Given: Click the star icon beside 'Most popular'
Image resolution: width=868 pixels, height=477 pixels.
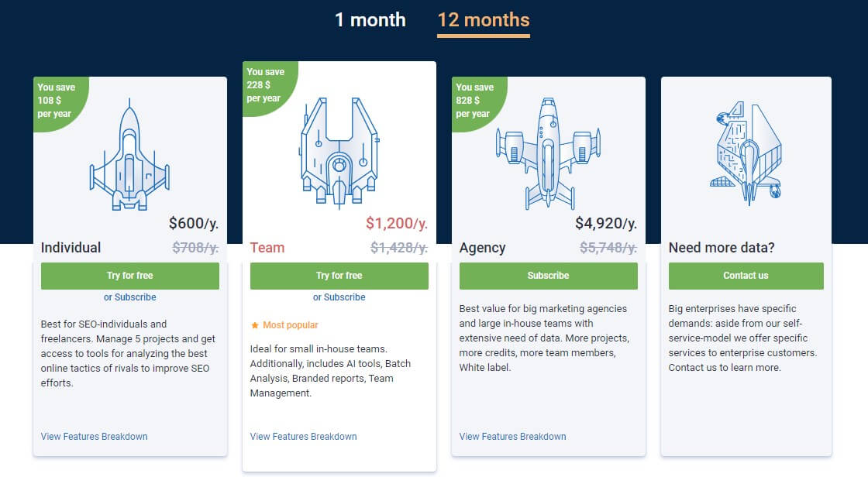Looking at the screenshot, I should tap(256, 324).
